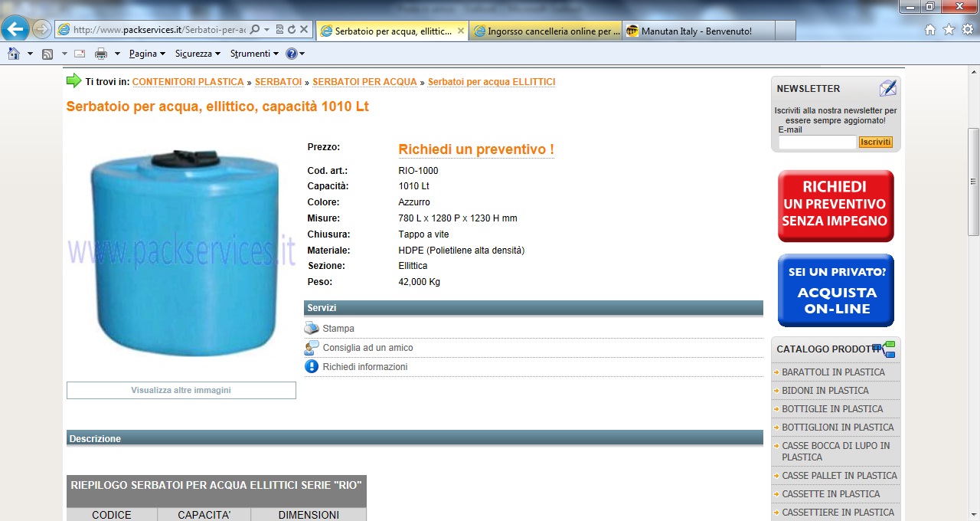Click the scrollbar down arrow

pos(973,514)
